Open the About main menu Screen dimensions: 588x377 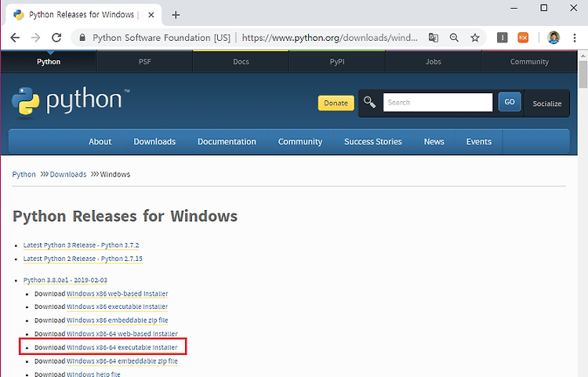pyautogui.click(x=100, y=142)
